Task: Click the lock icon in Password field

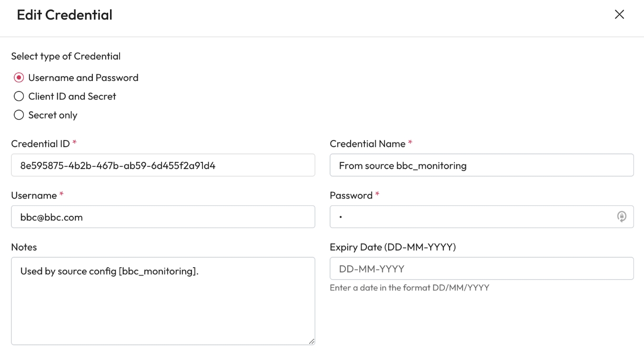Action: pos(622,217)
